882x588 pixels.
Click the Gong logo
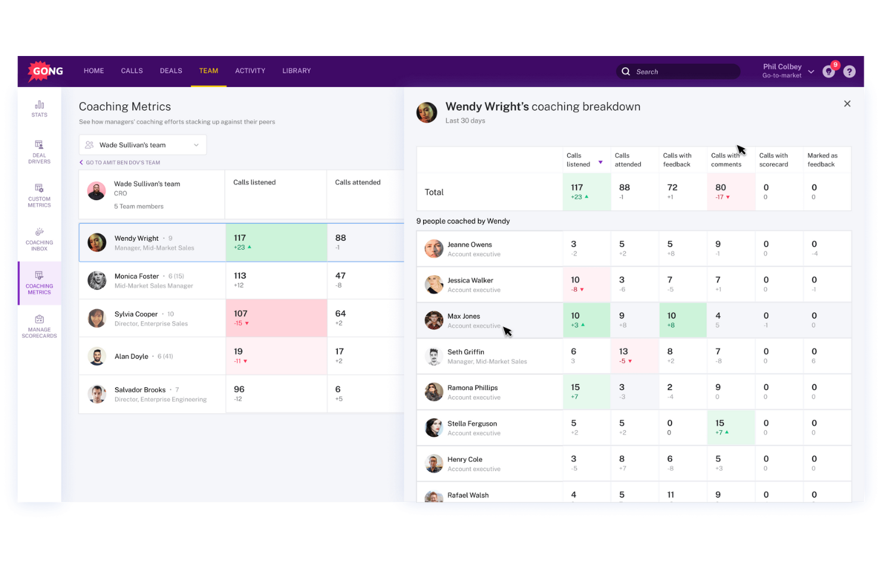point(45,71)
